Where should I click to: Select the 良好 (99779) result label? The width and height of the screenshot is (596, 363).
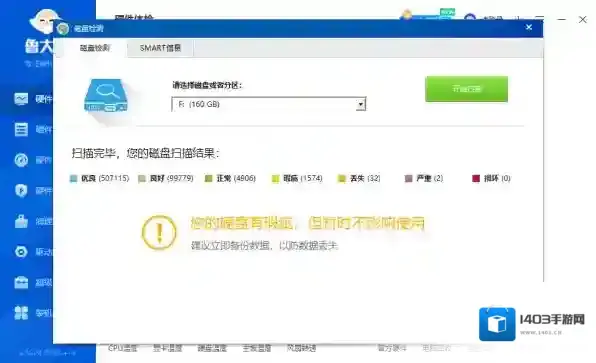tap(171, 178)
